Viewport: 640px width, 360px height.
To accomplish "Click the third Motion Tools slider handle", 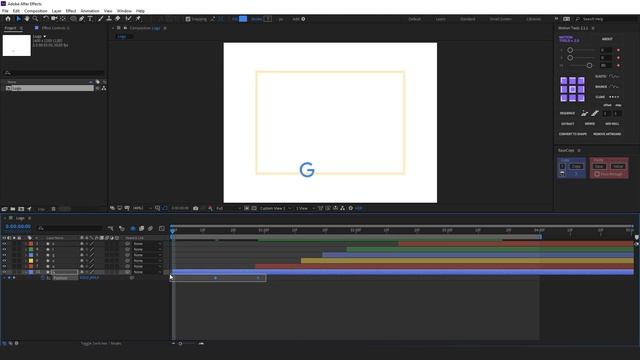I will [x=589, y=65].
